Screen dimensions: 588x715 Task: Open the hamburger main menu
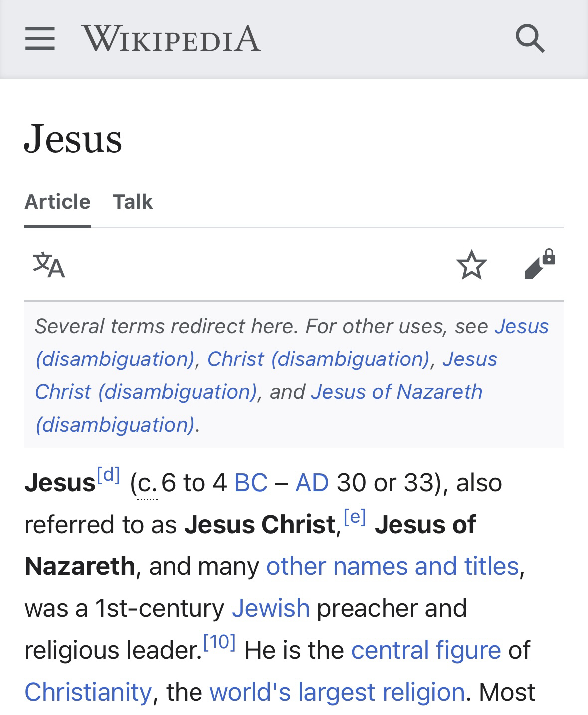[x=40, y=38]
